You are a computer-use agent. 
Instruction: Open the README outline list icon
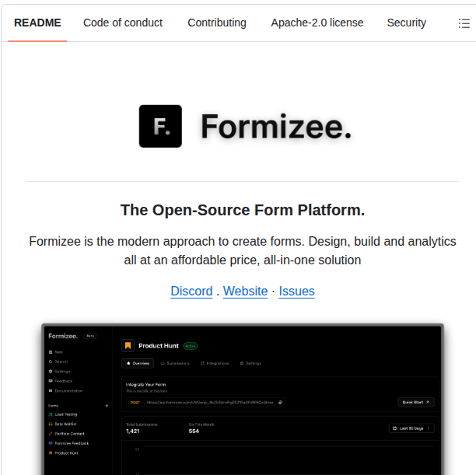point(464,23)
